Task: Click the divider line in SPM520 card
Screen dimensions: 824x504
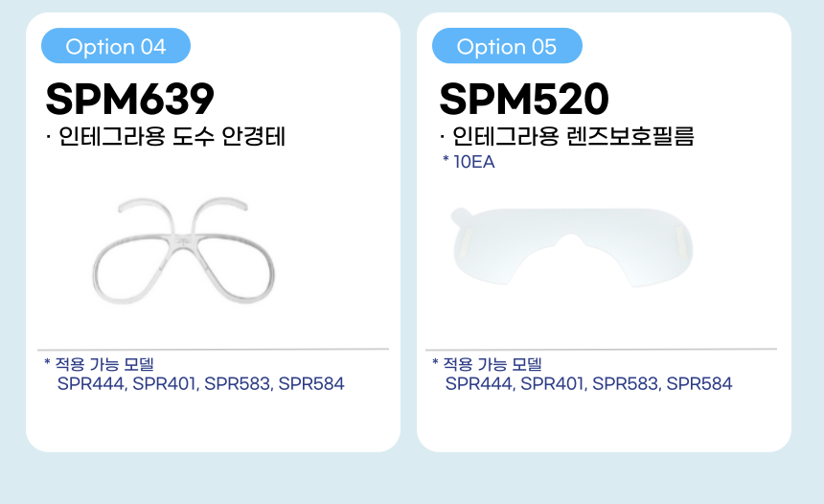Action: coord(601,349)
